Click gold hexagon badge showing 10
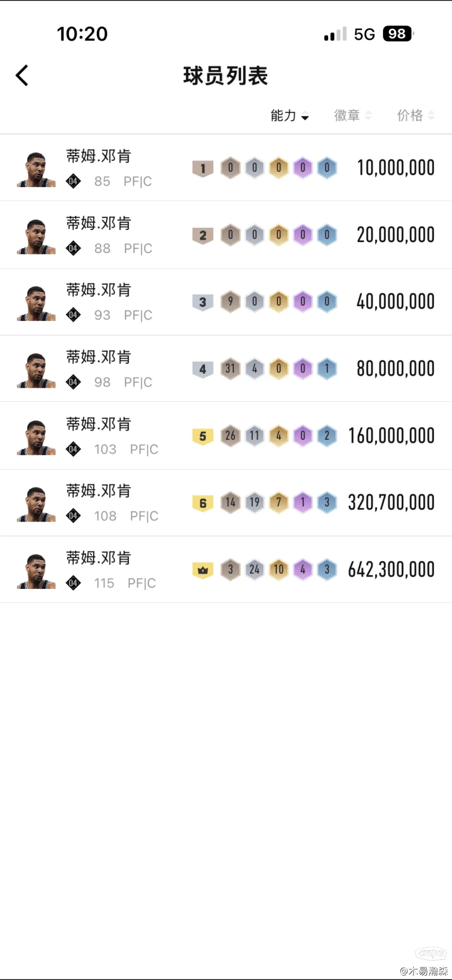The image size is (452, 980). point(279,570)
